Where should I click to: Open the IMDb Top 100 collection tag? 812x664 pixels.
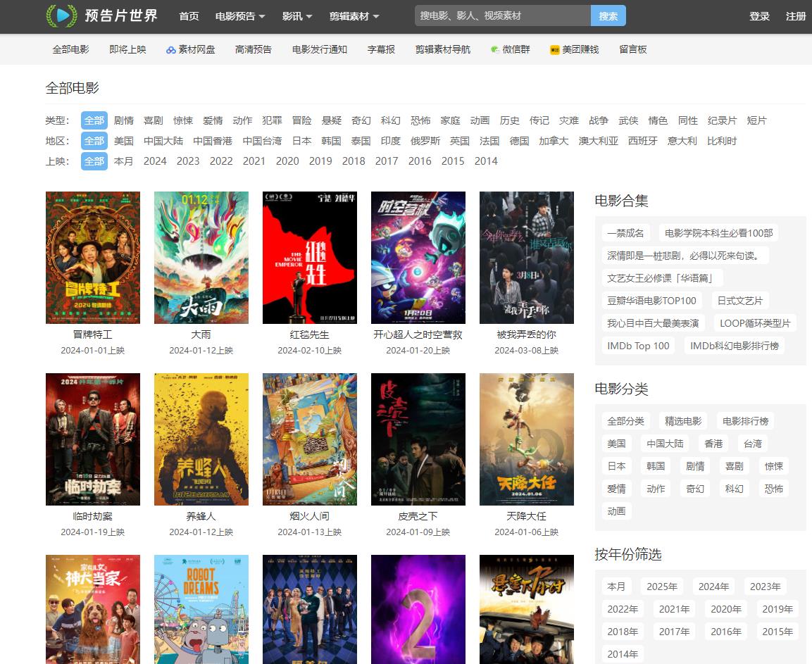638,346
